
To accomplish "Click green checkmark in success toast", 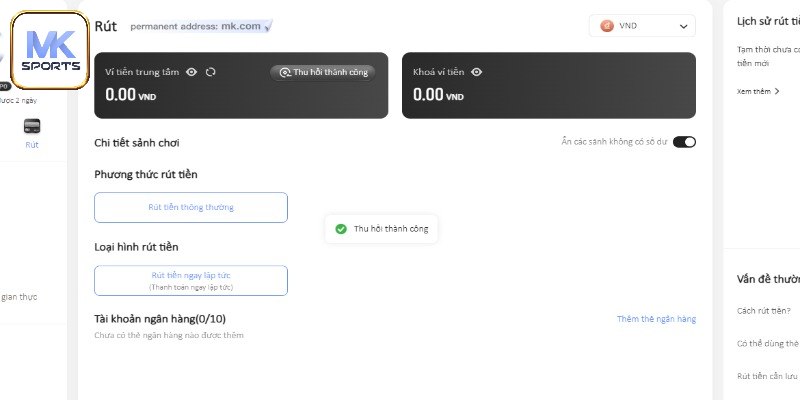I will pos(341,229).
